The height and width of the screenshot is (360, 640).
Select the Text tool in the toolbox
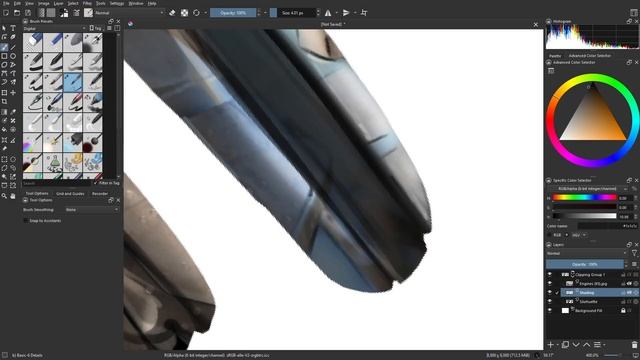click(x=13, y=28)
